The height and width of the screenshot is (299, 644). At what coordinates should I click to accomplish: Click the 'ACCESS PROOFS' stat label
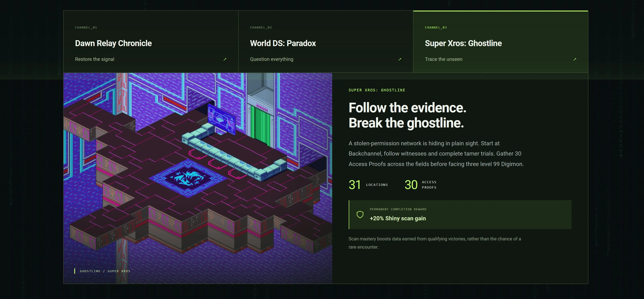click(x=429, y=185)
